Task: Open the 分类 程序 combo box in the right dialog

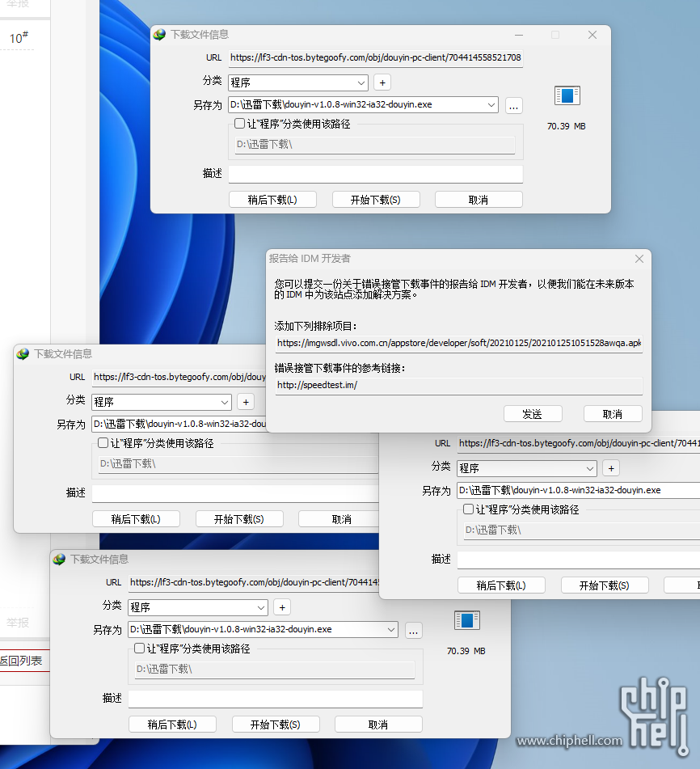Action: point(527,468)
